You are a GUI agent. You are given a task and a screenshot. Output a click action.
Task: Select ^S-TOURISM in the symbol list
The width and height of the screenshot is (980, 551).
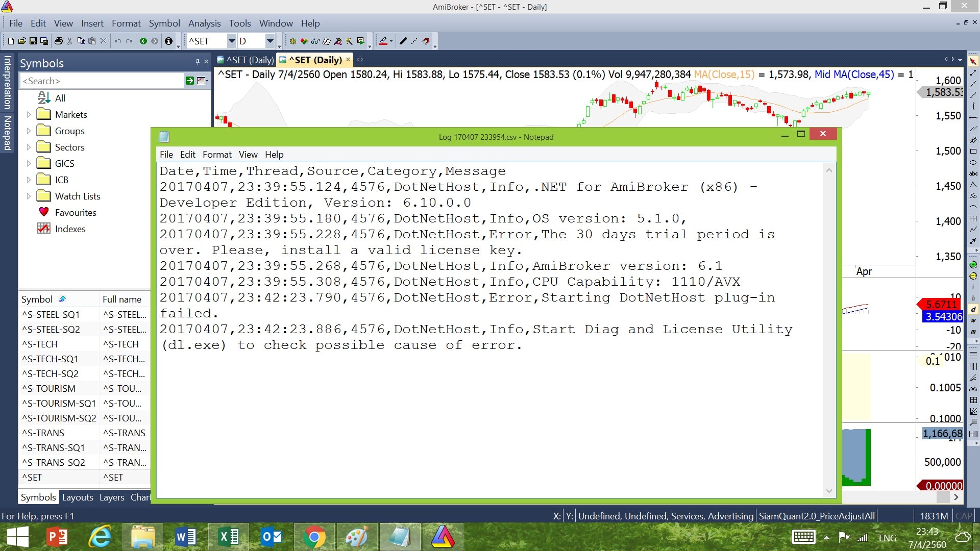[x=48, y=389]
